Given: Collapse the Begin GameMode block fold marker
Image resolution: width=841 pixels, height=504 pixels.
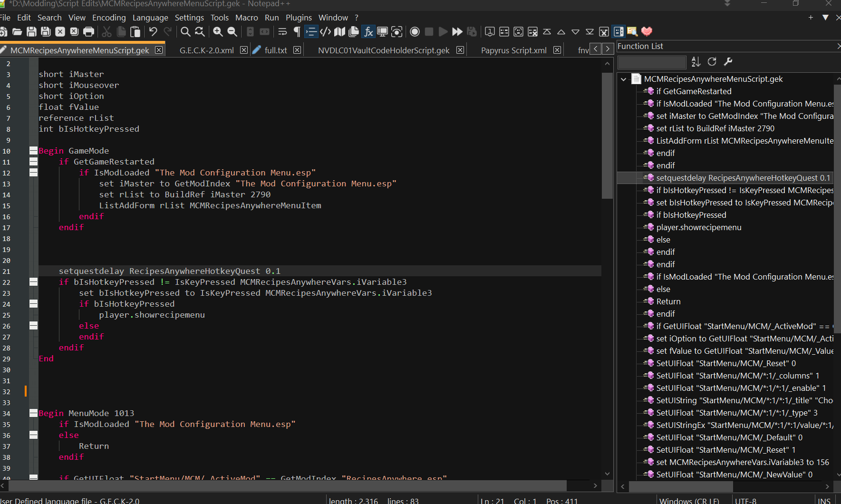Looking at the screenshot, I should click(x=33, y=151).
